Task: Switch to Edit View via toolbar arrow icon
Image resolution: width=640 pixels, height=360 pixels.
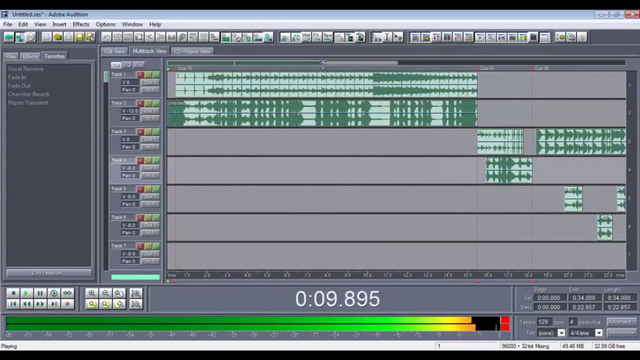Action: point(9,38)
